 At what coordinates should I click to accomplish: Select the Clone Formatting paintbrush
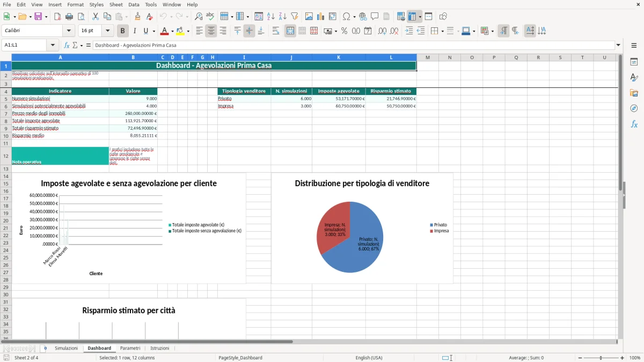138,17
